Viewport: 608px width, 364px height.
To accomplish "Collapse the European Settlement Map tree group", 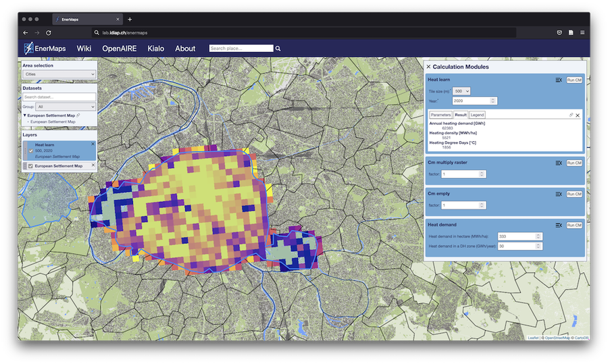I will pyautogui.click(x=25, y=115).
